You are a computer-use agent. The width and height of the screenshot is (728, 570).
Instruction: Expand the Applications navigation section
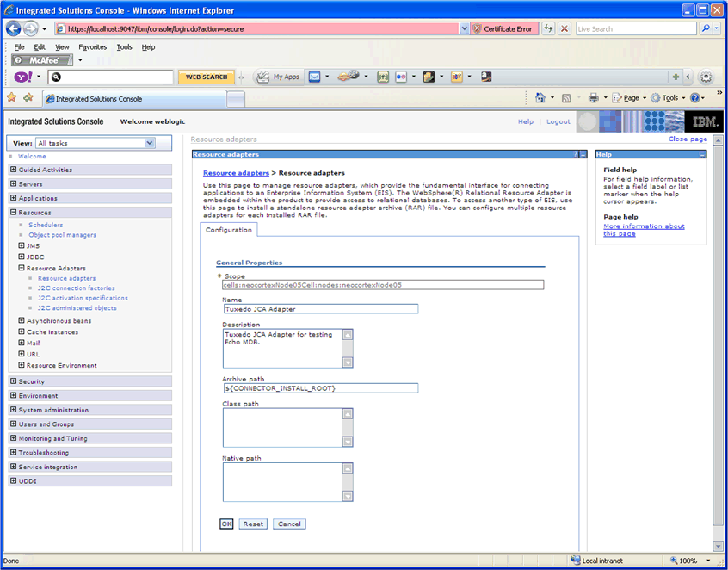[x=14, y=198]
